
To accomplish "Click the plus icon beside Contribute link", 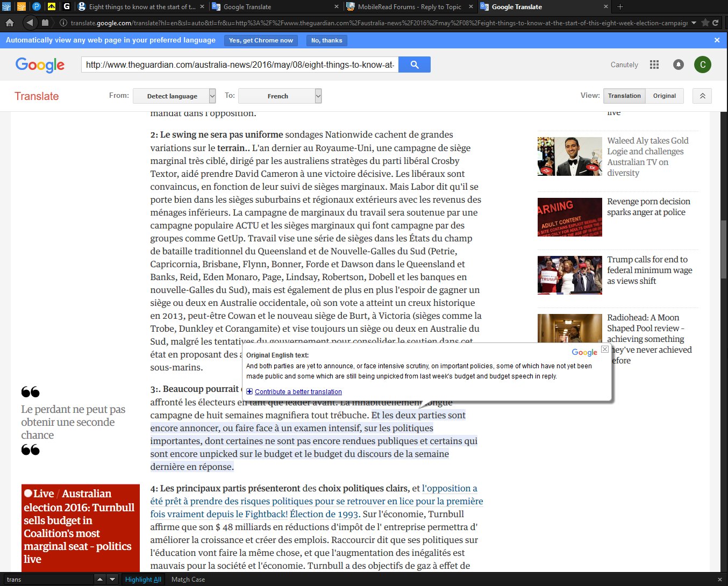I will (x=249, y=391).
